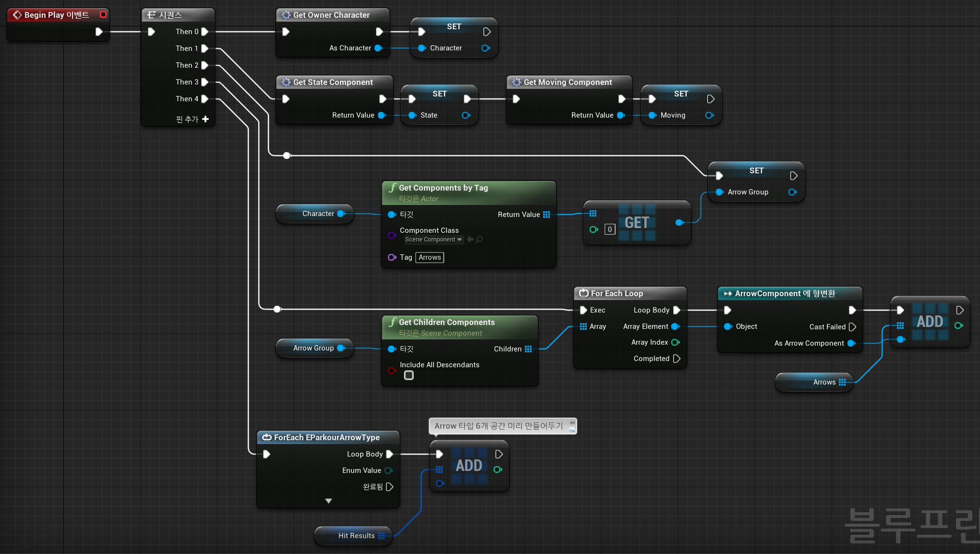This screenshot has height=554, width=980.
Task: Click the Completed pin on For Each Loop
Action: tap(677, 359)
